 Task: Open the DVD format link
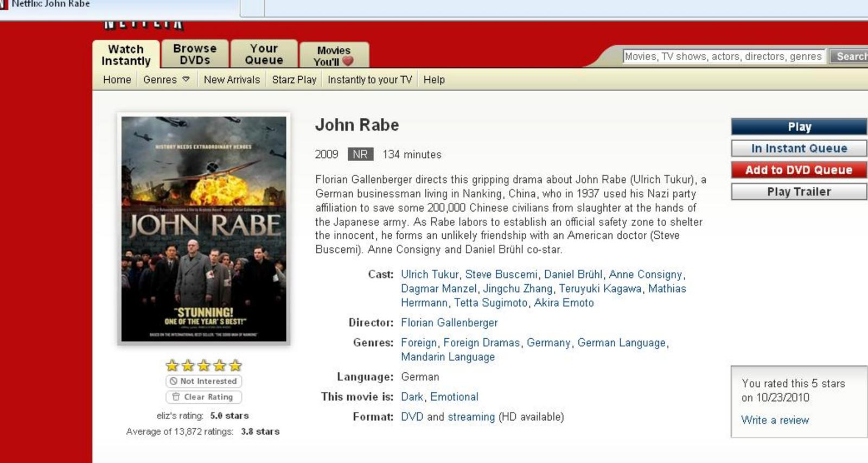(x=412, y=417)
